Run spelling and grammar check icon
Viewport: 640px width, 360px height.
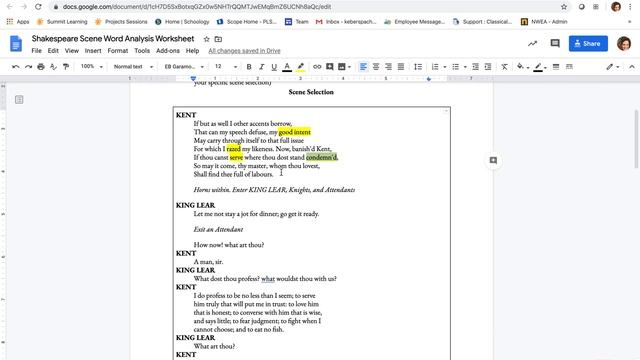coord(53,67)
